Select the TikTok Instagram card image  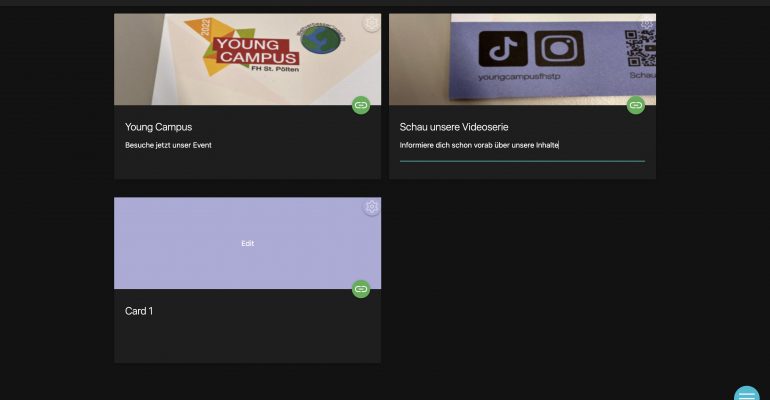click(x=522, y=59)
